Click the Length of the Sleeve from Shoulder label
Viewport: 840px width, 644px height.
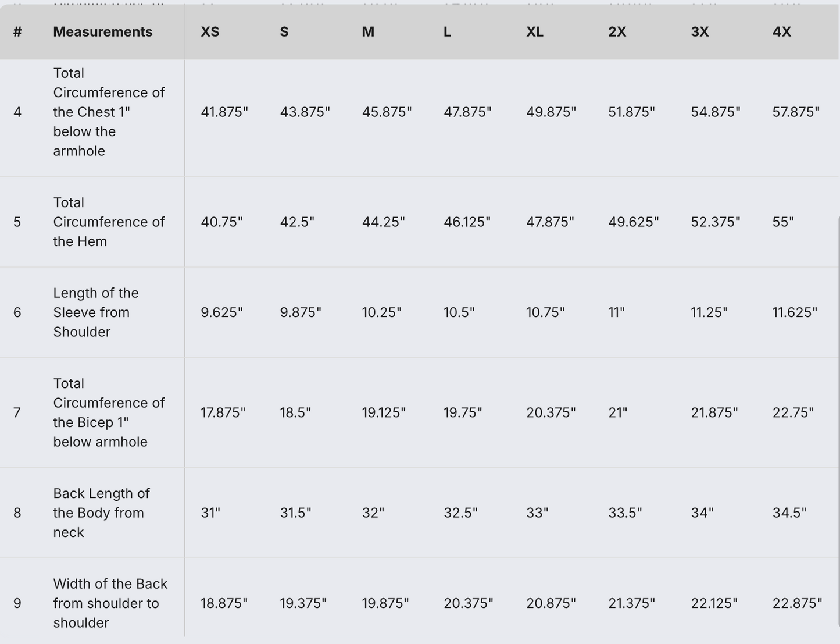[x=96, y=312]
